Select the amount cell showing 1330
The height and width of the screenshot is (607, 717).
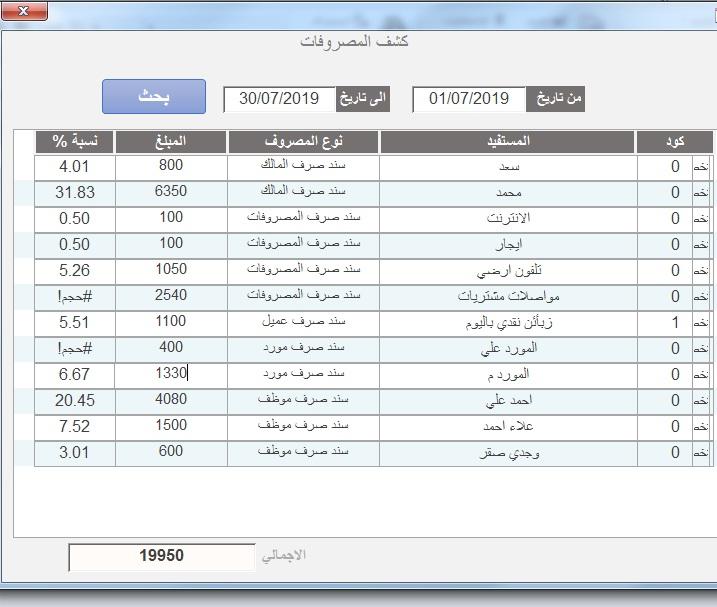[171, 373]
